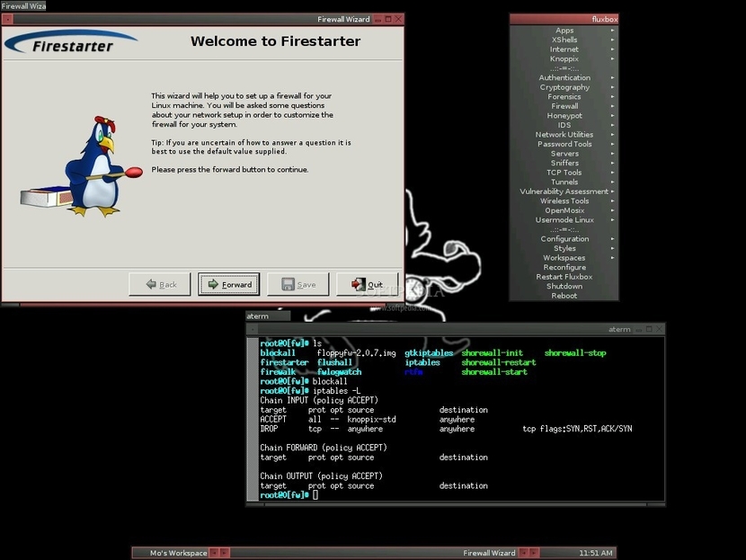Screen dimensions: 746x560
Task: Open the Usermode Linux submenu
Action: [x=564, y=220]
